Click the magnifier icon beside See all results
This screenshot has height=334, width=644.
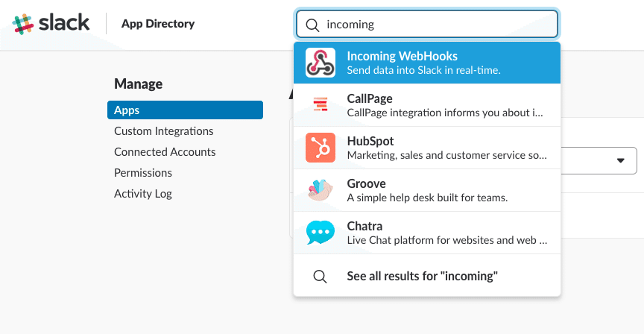pyautogui.click(x=320, y=277)
